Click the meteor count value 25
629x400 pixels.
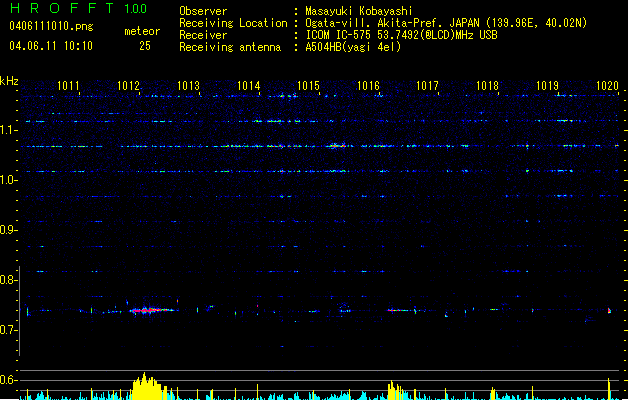[145, 46]
